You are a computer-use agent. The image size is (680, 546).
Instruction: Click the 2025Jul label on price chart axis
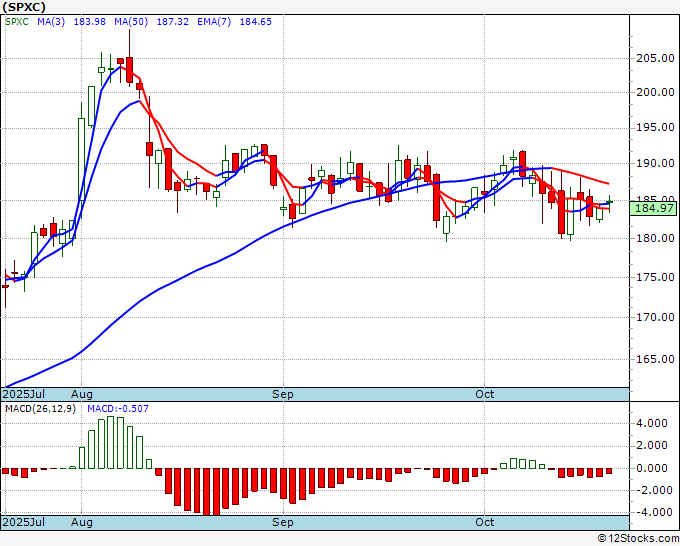click(x=24, y=394)
